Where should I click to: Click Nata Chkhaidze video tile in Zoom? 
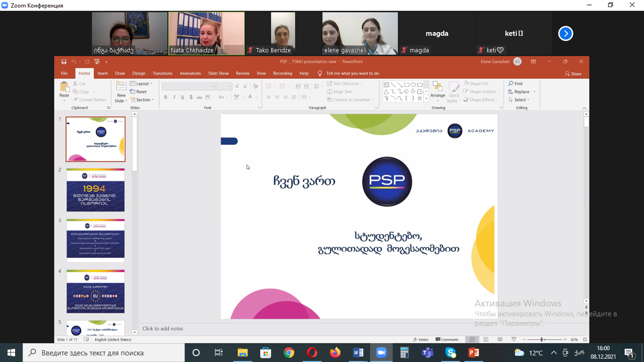[206, 33]
